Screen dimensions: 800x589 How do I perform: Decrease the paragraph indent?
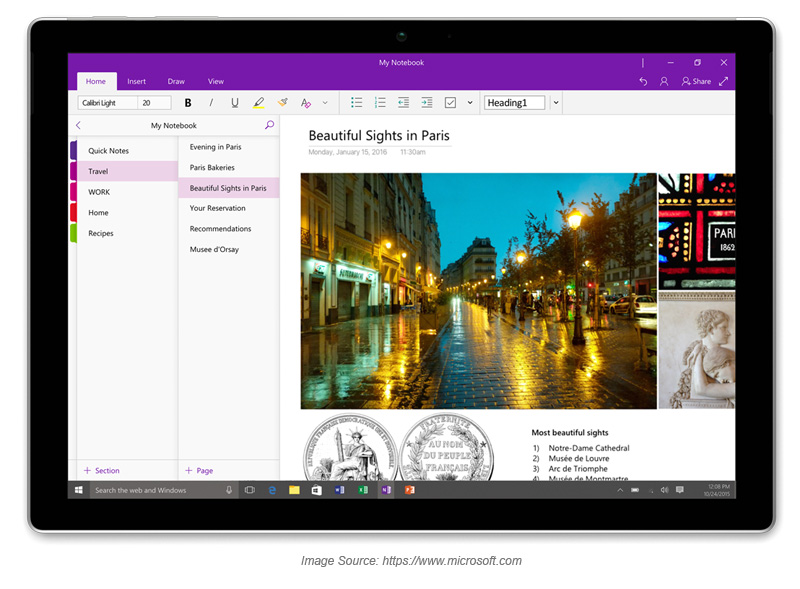(404, 103)
